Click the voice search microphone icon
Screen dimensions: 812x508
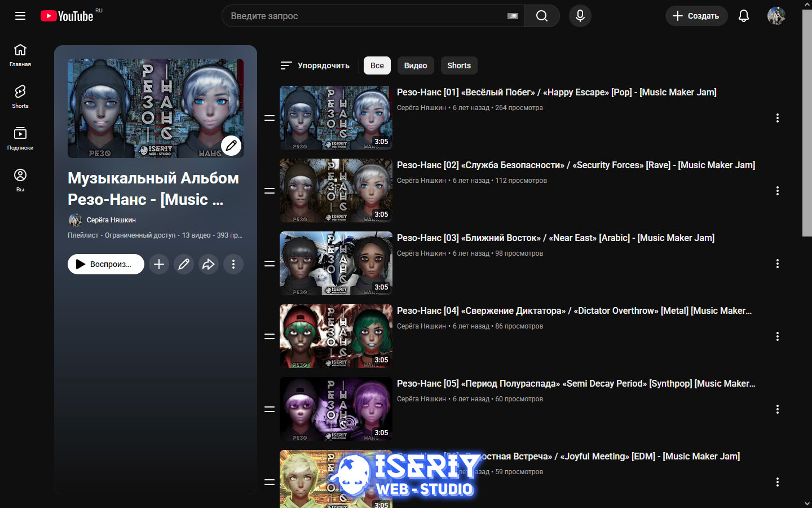580,16
